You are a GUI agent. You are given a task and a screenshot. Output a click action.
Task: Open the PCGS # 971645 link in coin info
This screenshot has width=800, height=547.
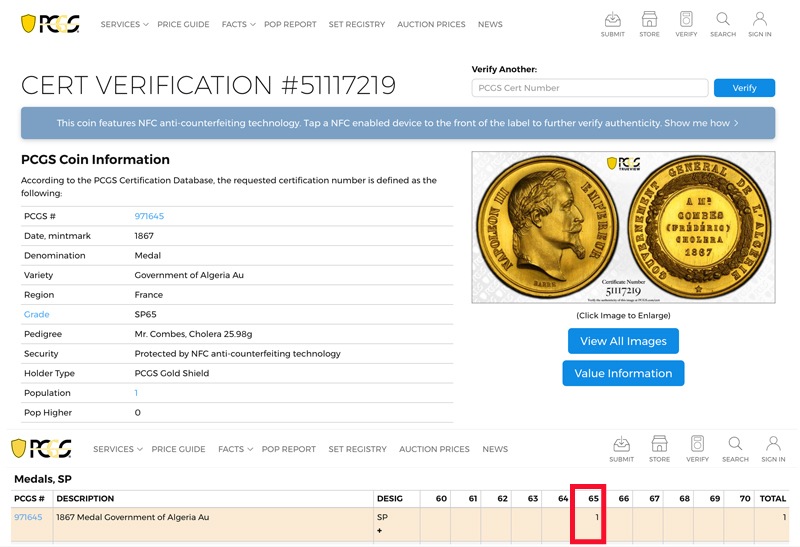point(149,216)
